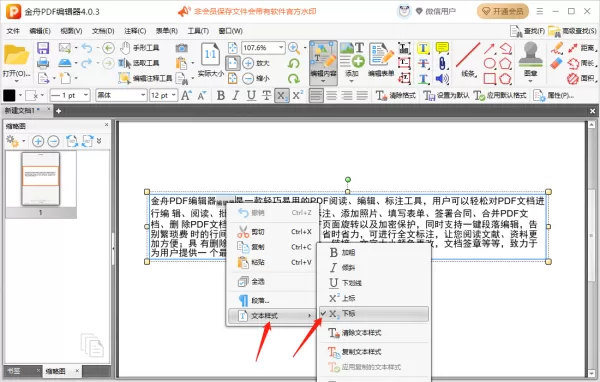This screenshot has height=382, width=600.
Task: Toggle Underline in the formatting toolbar
Action: 251,95
